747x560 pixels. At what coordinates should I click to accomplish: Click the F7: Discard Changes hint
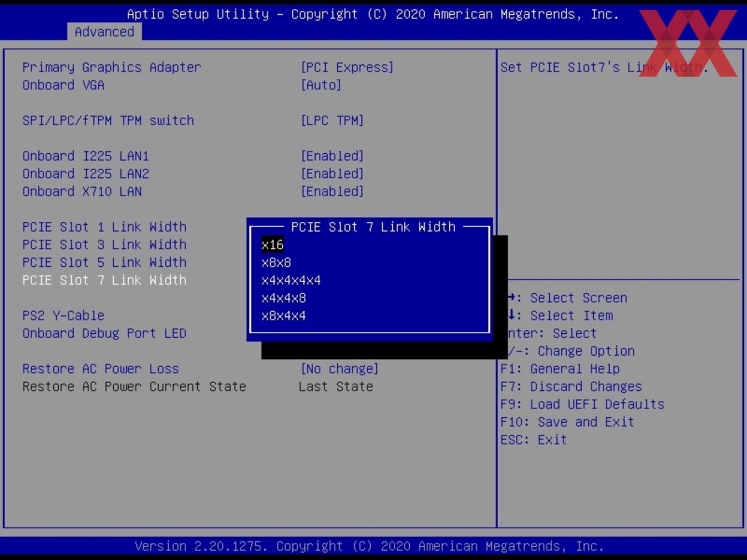point(571,387)
